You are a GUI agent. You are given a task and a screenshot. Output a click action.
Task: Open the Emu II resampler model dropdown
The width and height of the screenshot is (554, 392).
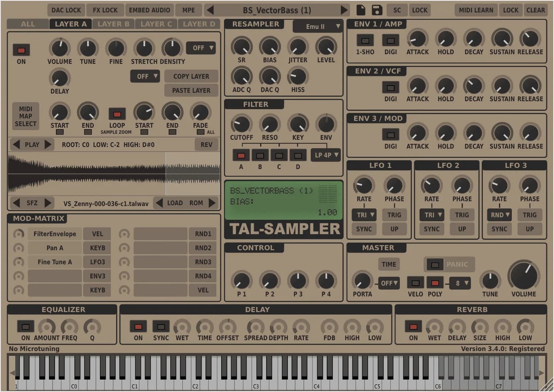317,27
